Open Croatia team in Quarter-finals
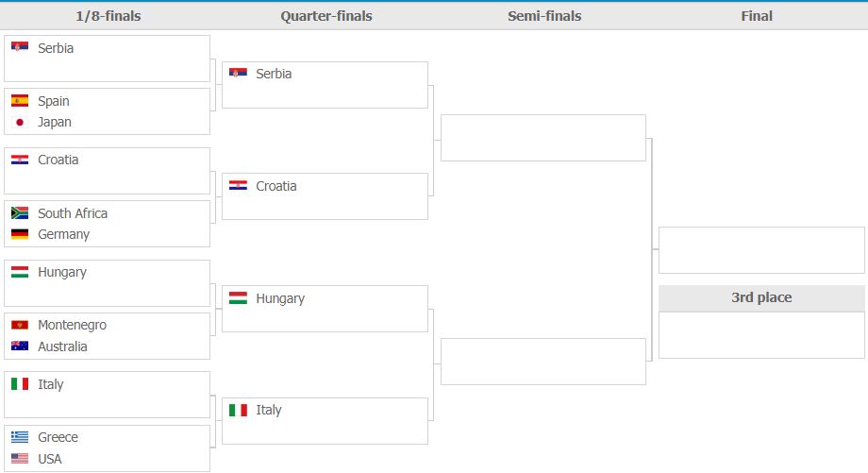The image size is (868, 473). pyautogui.click(x=276, y=186)
